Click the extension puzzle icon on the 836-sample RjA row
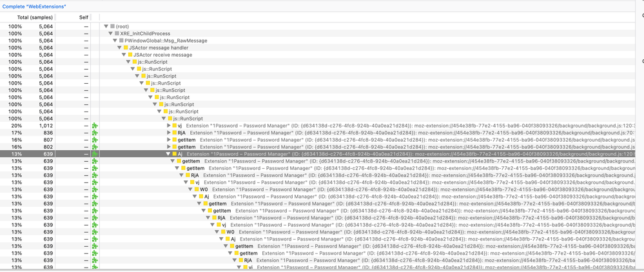This screenshot has width=644, height=272. pos(95,132)
